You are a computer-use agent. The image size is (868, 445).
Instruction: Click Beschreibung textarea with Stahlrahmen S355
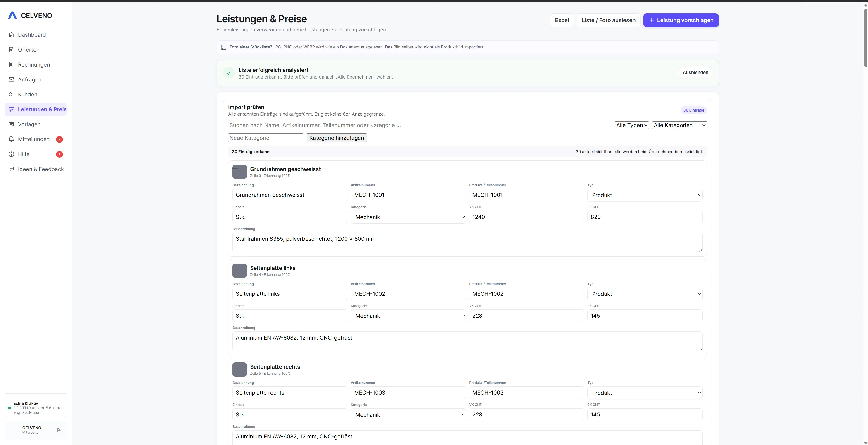tap(467, 242)
